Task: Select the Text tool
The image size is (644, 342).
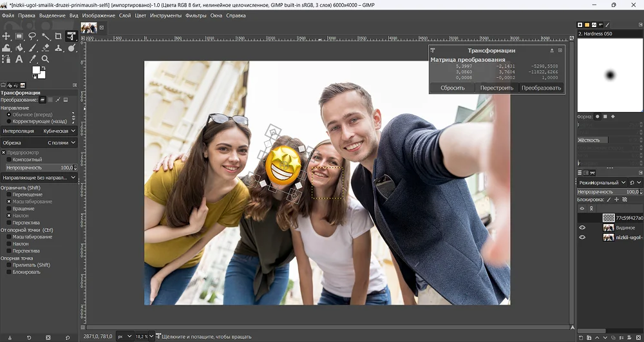Action: pos(19,59)
